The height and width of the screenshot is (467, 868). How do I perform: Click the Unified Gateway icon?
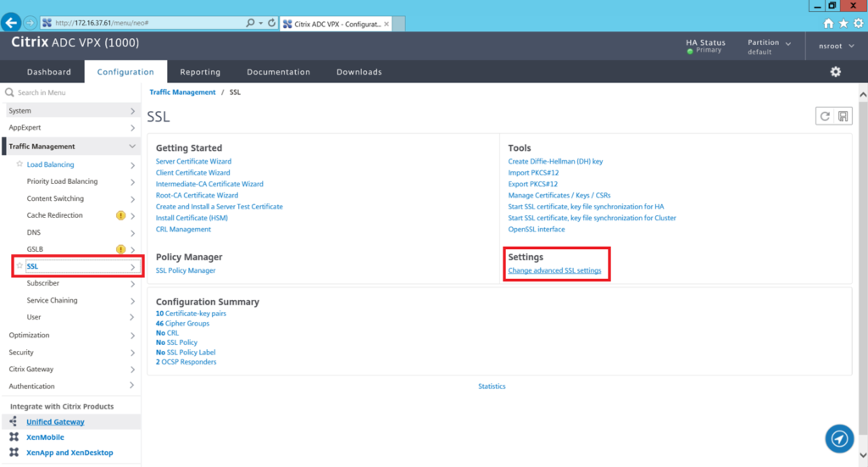point(14,421)
